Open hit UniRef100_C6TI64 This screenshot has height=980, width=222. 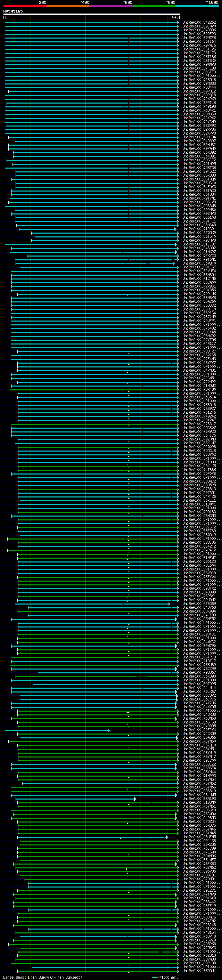tap(199, 41)
